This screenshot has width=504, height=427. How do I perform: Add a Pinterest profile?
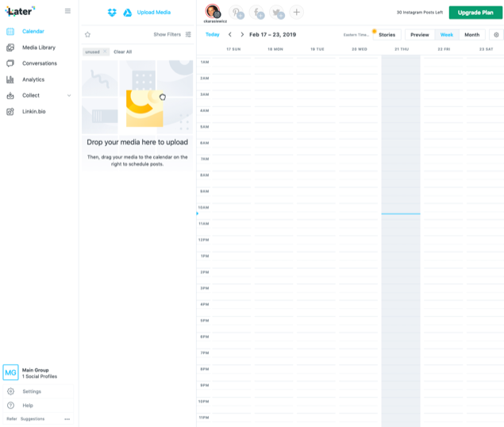[x=237, y=12]
